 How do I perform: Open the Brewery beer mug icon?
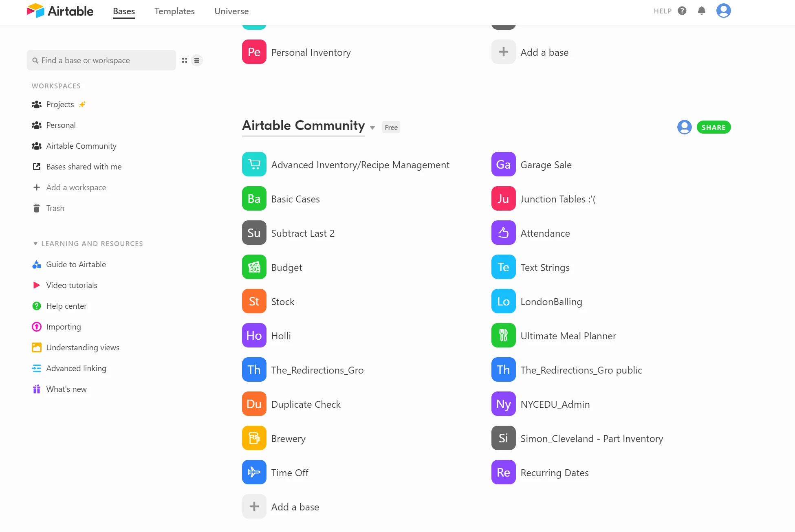click(254, 438)
